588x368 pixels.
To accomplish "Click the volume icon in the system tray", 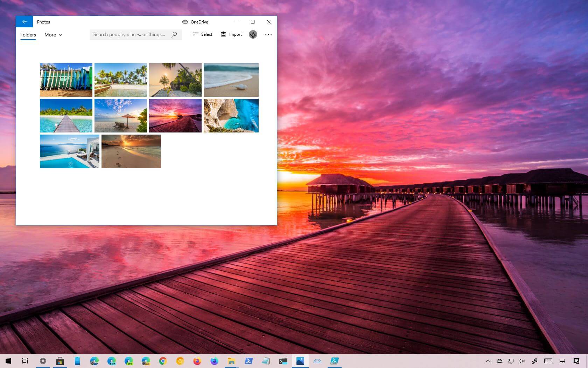I will tap(521, 361).
